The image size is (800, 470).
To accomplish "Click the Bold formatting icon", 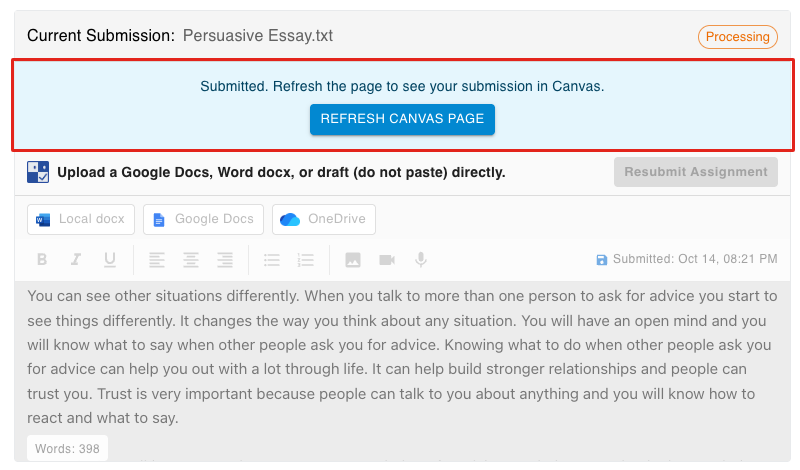I will (42, 260).
